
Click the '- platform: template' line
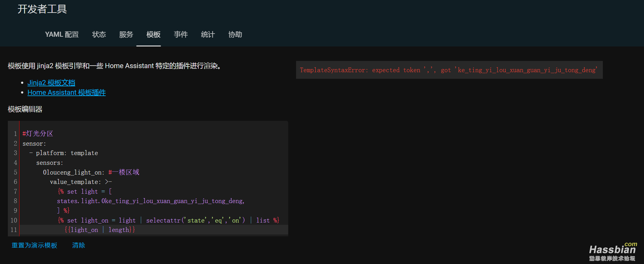[x=63, y=153]
